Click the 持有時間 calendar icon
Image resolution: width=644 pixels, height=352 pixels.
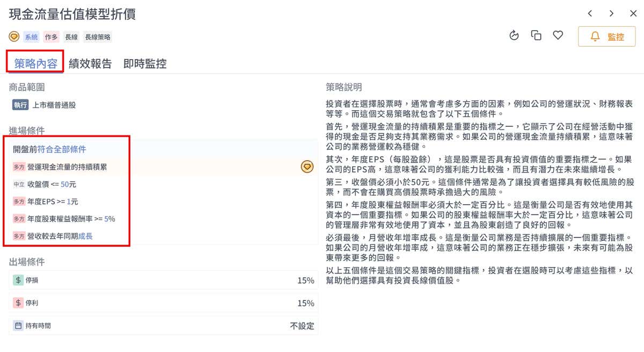click(18, 326)
